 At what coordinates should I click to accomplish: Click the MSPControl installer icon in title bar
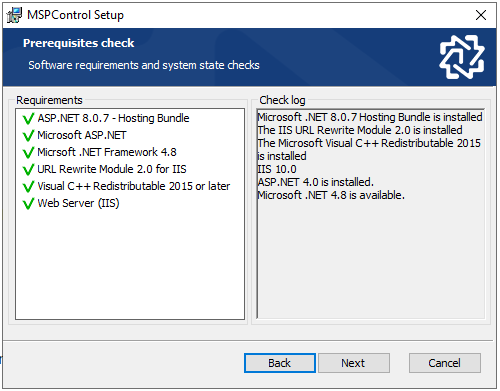tap(14, 15)
